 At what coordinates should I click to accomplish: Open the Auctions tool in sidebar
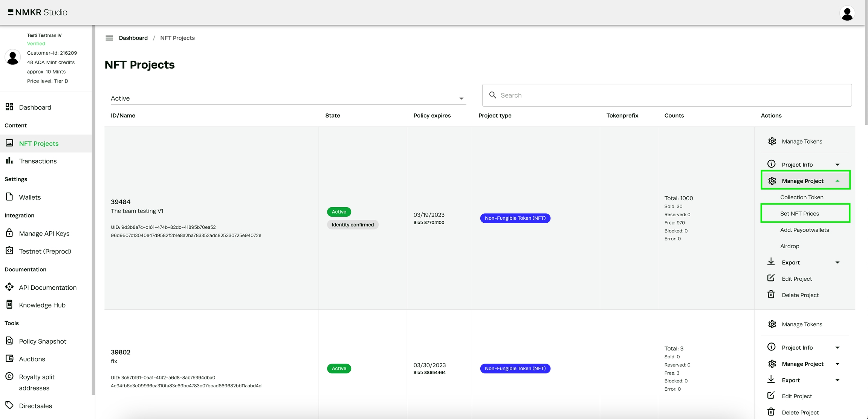[32, 359]
